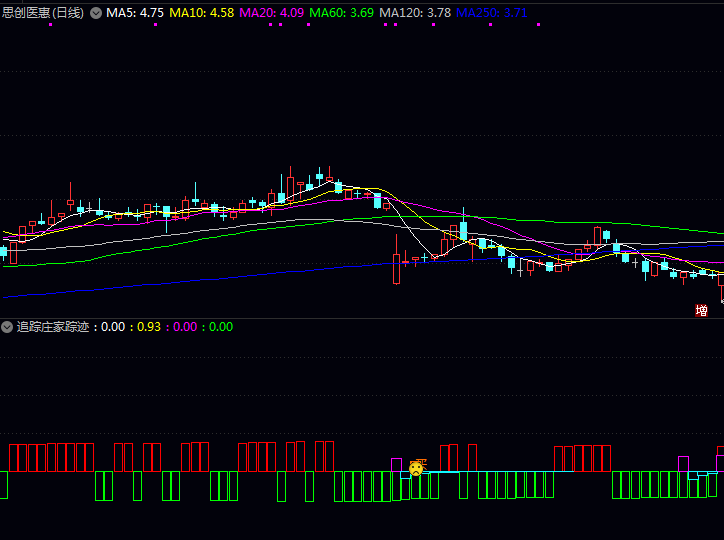The image size is (724, 540).
Task: Click the blue MA250: 3.71 label
Action: click(x=492, y=14)
